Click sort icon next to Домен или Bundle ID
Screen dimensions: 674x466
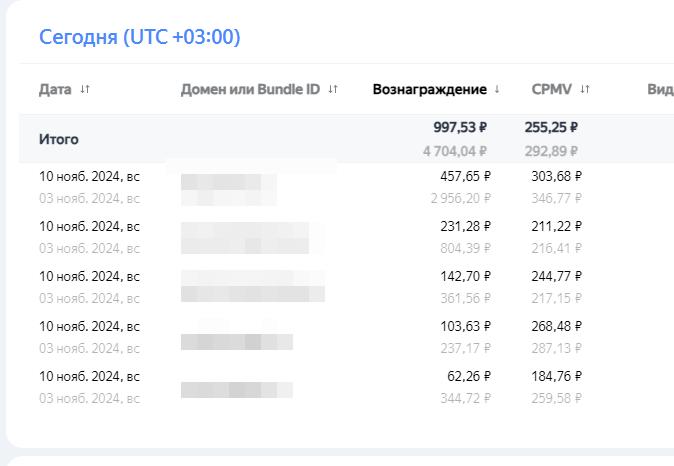click(x=333, y=90)
